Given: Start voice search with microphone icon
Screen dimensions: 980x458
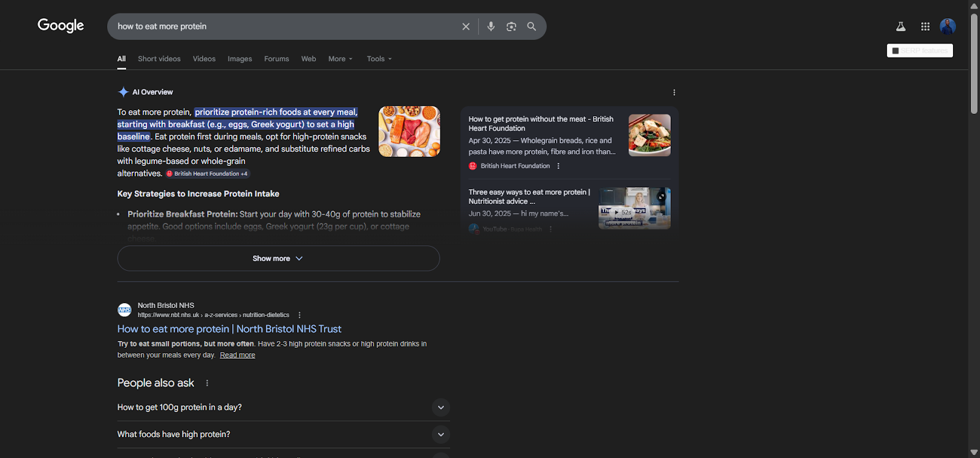Looking at the screenshot, I should tap(491, 26).
